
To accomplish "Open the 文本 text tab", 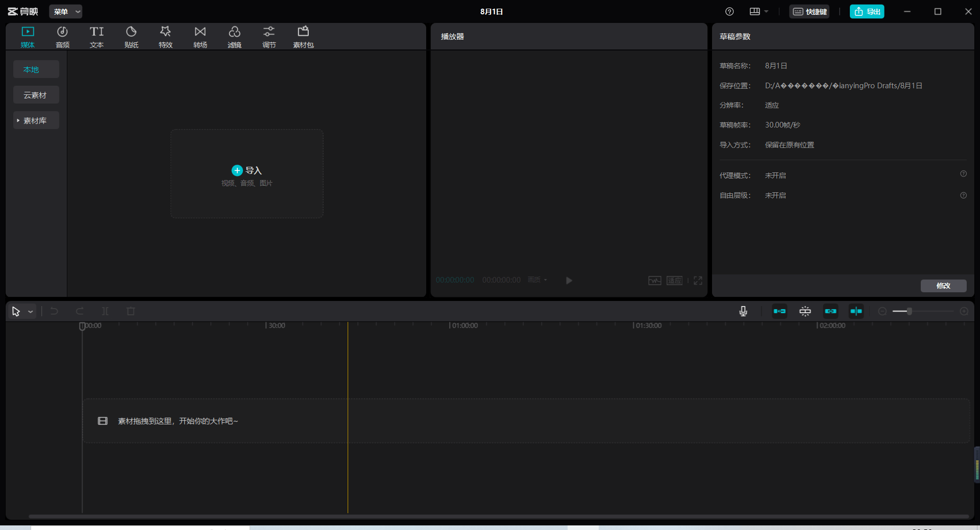I will (96, 37).
